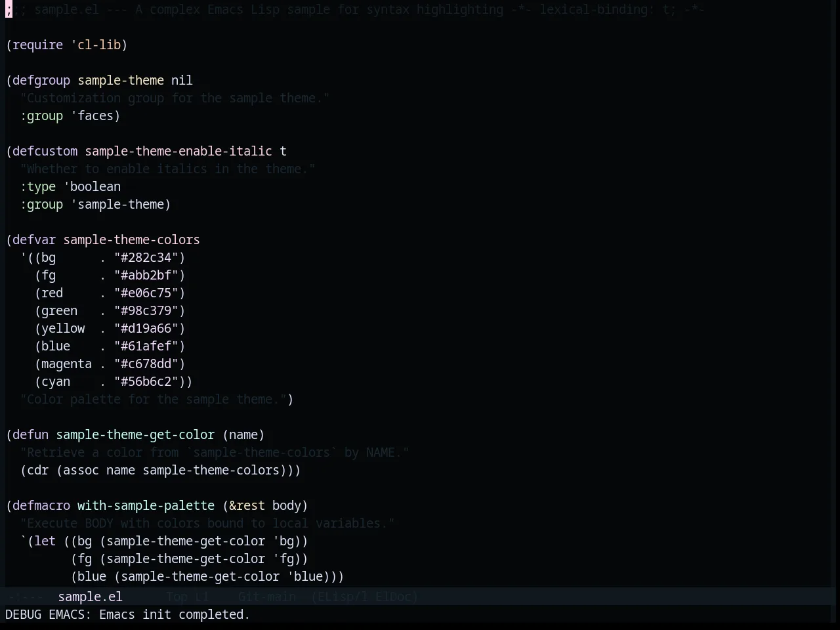Click the "#c678dd" color string
This screenshot has width=840, height=630.
pos(146,364)
